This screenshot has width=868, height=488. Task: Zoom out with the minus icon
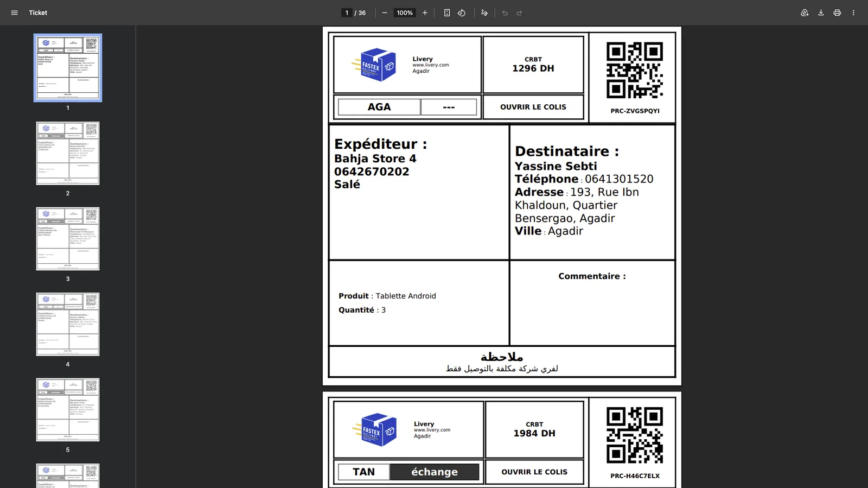point(385,12)
